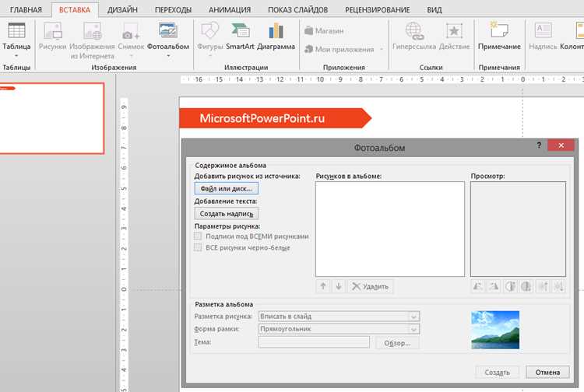584x392 pixels.
Task: Toggle Подписи под ВСЕМИ рисунками checkbox
Action: point(198,236)
